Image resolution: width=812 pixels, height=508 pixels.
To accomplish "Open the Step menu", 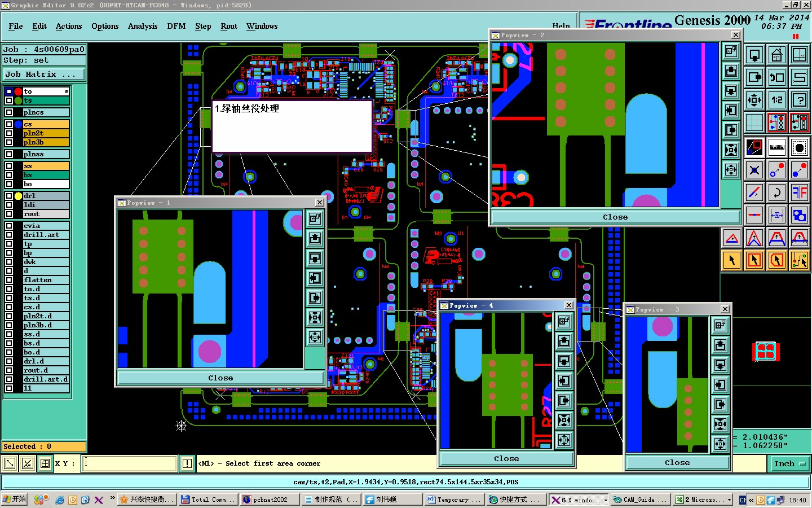I will pos(203,26).
